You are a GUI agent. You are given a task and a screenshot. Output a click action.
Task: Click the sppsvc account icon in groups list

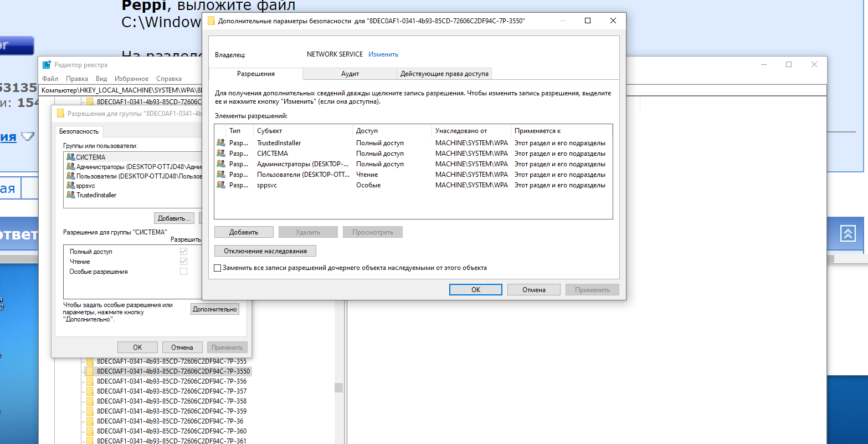click(70, 186)
